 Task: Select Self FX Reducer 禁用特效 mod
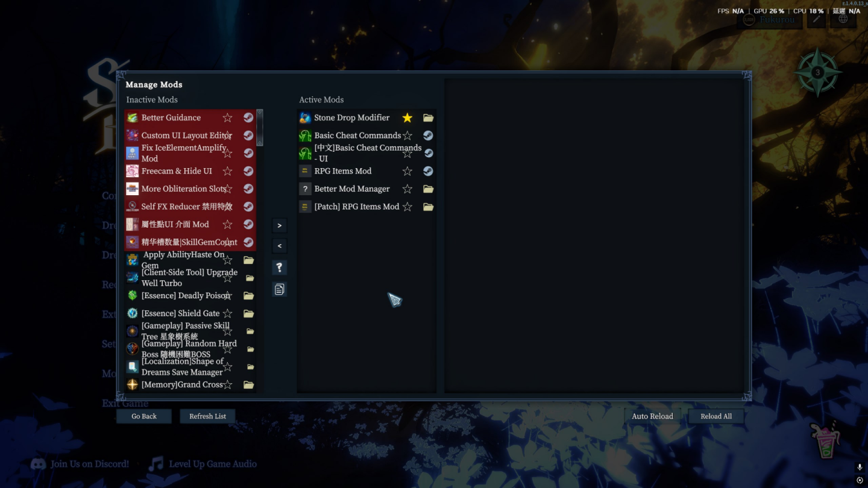190,207
